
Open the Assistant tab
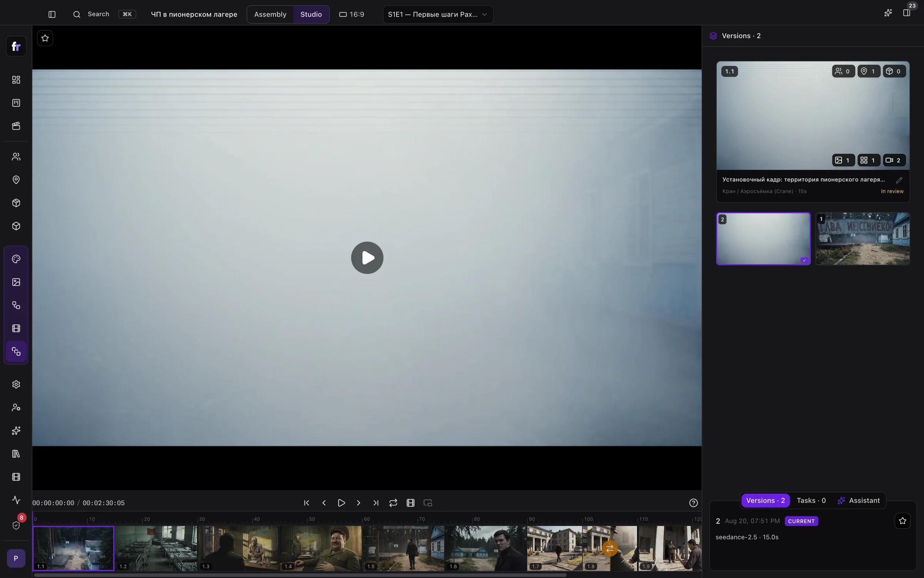click(x=859, y=501)
